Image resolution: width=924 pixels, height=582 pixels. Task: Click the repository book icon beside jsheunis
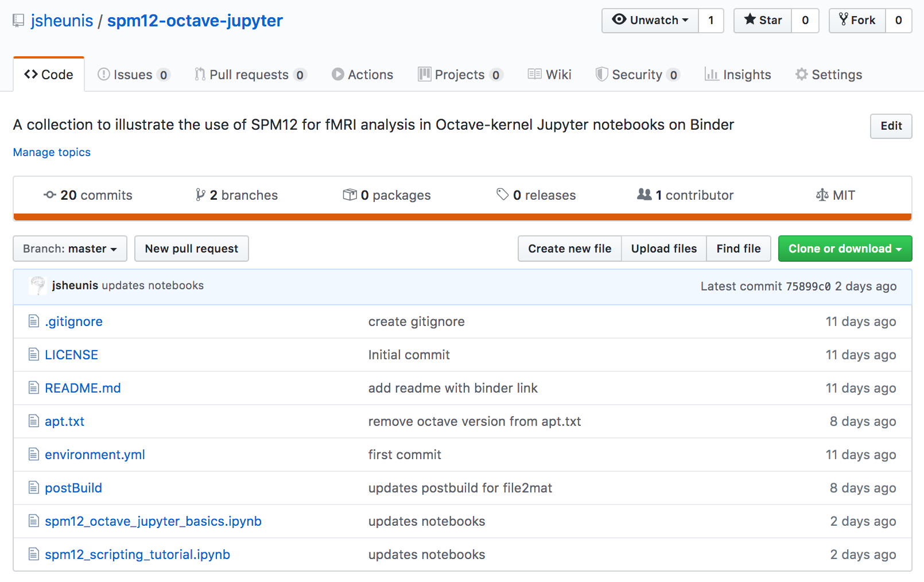19,20
